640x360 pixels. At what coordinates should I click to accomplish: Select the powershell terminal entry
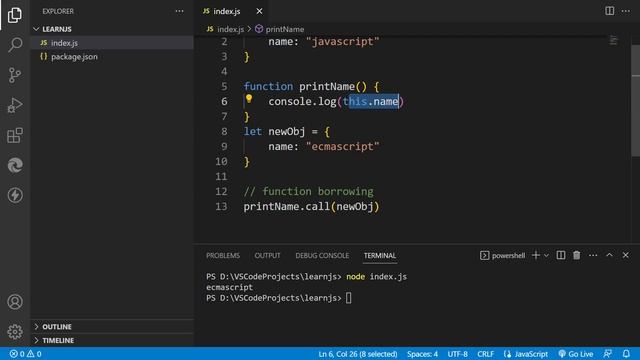[x=503, y=256]
